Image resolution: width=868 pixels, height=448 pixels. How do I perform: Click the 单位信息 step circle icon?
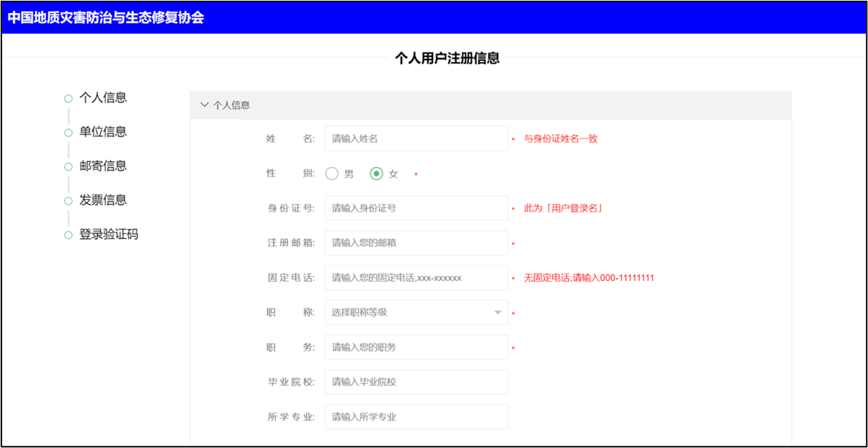[69, 132]
